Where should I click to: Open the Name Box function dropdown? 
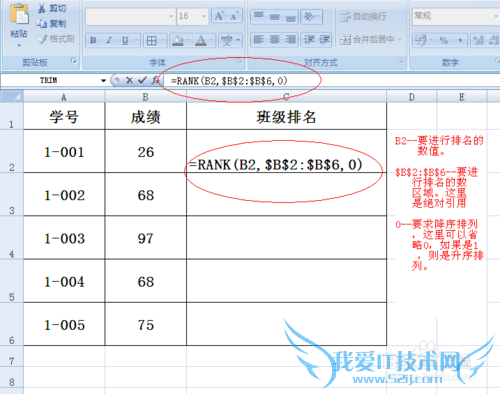[x=103, y=80]
